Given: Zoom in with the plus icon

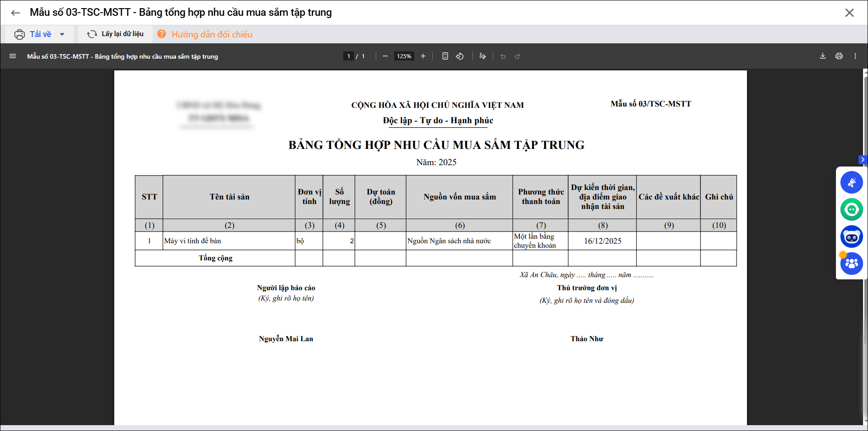Looking at the screenshot, I should (423, 56).
